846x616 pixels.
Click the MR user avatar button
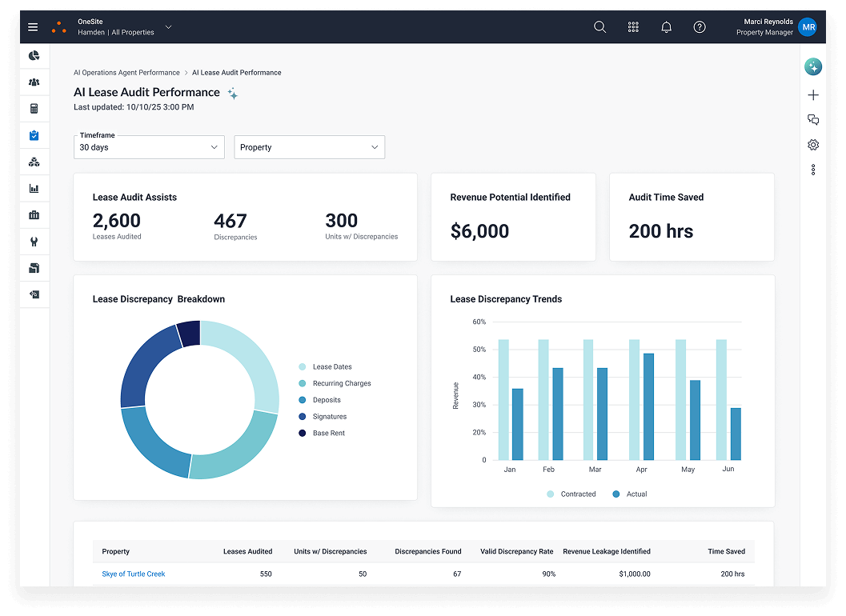[808, 27]
